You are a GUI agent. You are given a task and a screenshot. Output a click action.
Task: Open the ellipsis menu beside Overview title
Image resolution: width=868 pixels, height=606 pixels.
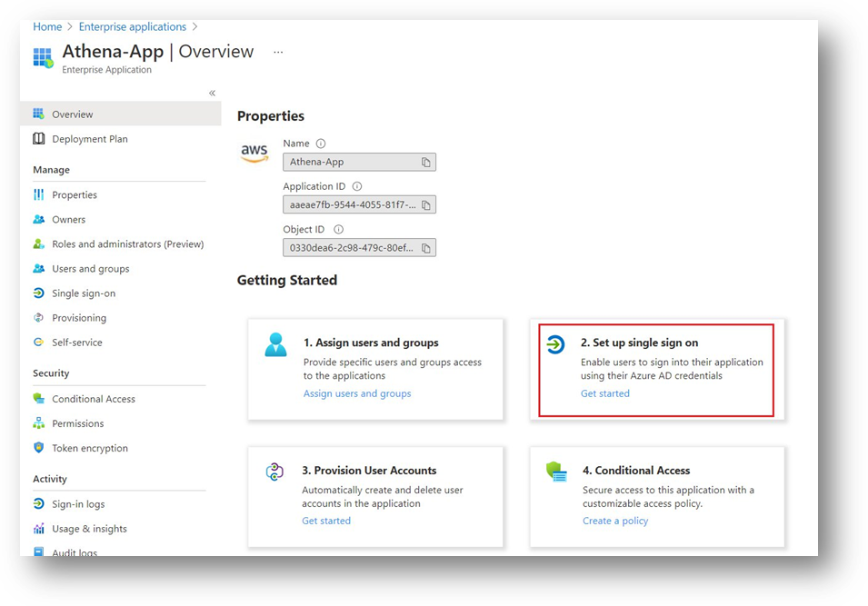point(278,52)
